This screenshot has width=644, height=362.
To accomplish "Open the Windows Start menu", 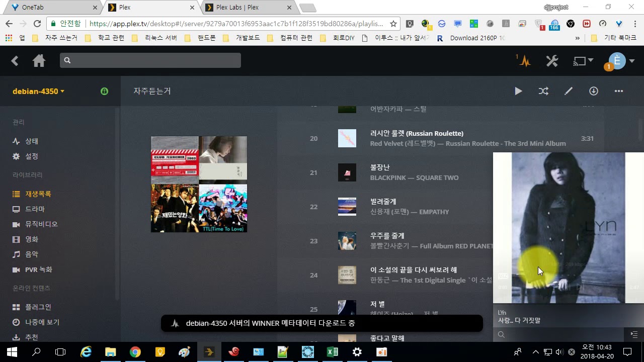I will point(12,352).
